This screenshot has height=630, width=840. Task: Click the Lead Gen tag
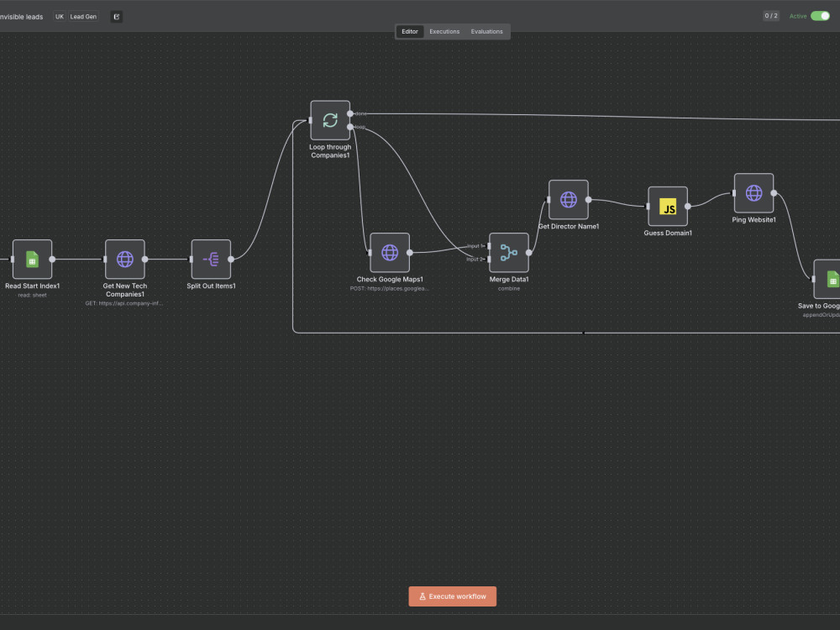83,17
